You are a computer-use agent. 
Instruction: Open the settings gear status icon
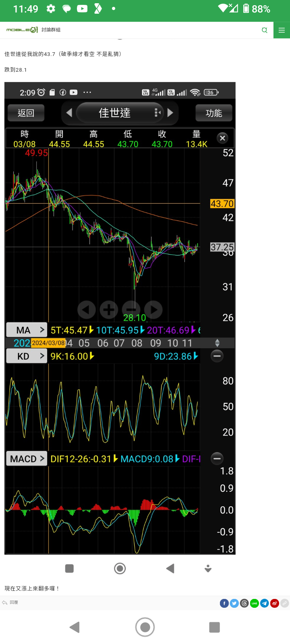(x=51, y=8)
